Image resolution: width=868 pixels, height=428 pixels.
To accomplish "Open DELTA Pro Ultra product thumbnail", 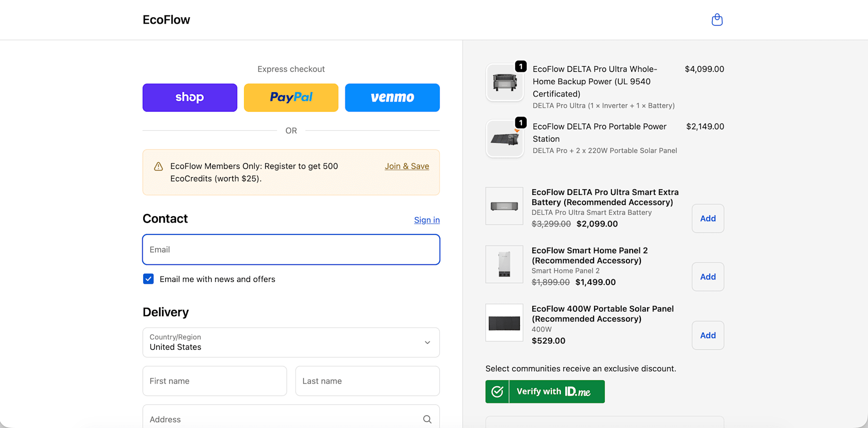I will 505,83.
